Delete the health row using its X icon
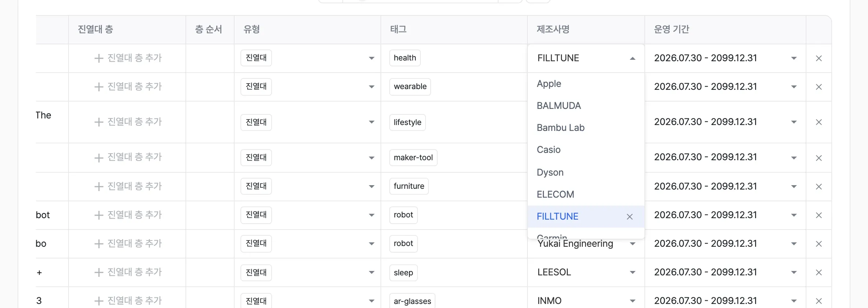This screenshot has height=308, width=868. 819,58
